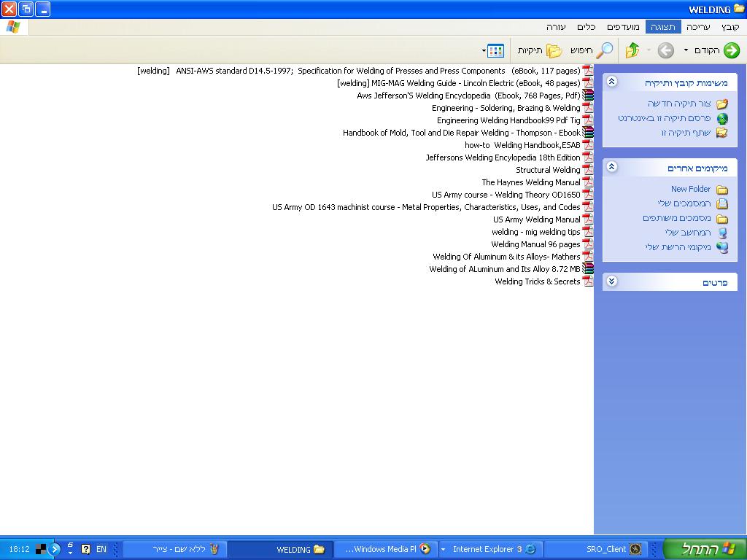747x560 pixels.
Task: Click the green Back arrow button
Action: coord(731,50)
